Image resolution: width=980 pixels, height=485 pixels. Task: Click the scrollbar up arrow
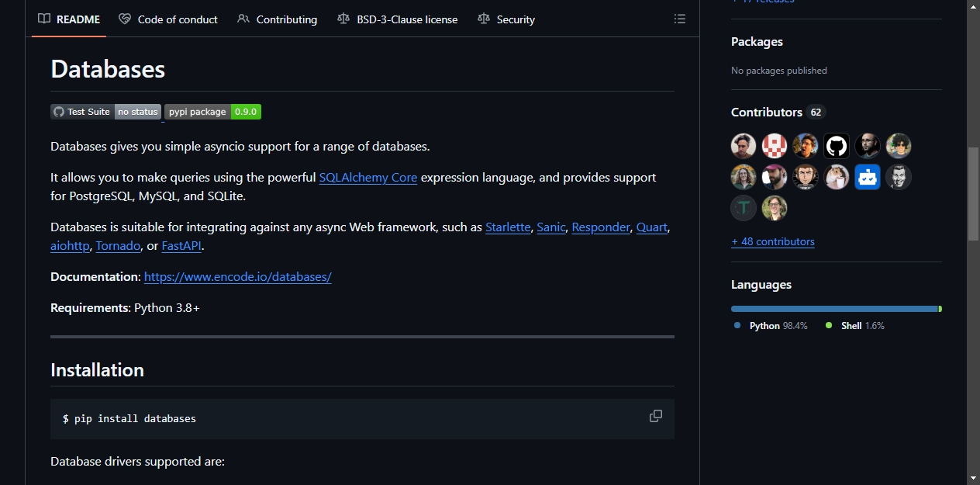[x=974, y=6]
